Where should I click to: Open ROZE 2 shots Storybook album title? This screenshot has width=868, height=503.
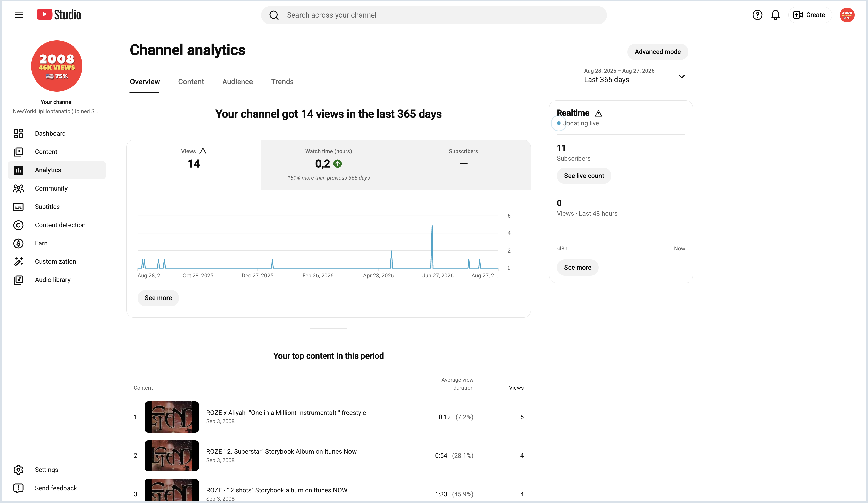277,490
